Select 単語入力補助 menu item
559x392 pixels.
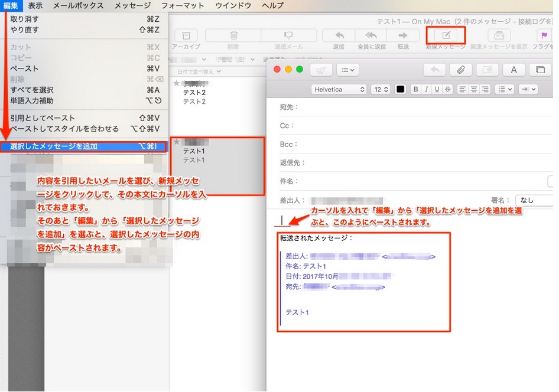click(x=84, y=100)
